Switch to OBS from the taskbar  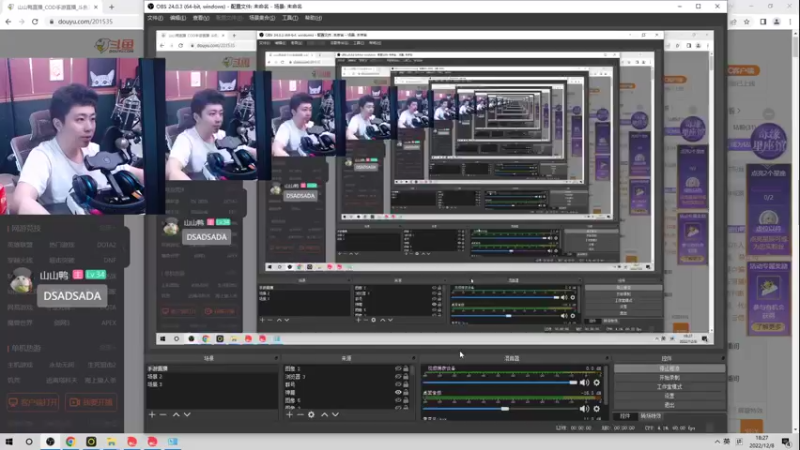coord(50,442)
